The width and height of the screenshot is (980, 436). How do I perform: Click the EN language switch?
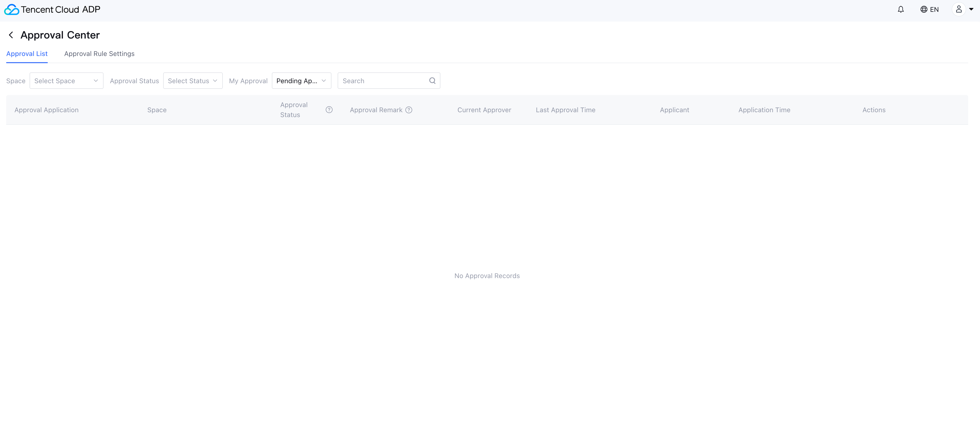tap(934, 10)
